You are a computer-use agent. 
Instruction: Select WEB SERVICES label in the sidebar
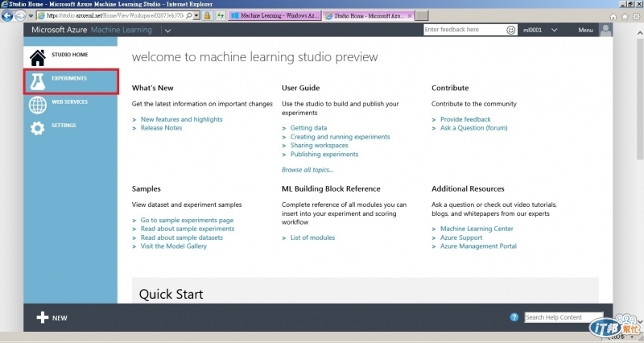coord(69,101)
